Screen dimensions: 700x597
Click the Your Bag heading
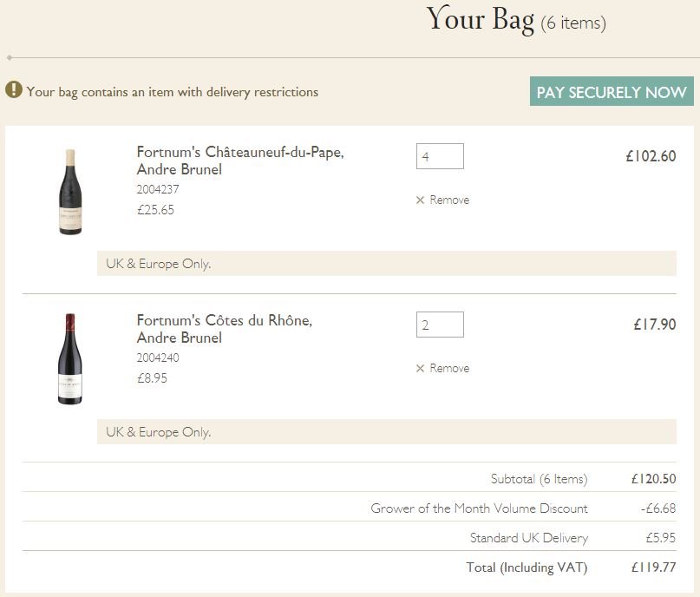pos(481,20)
